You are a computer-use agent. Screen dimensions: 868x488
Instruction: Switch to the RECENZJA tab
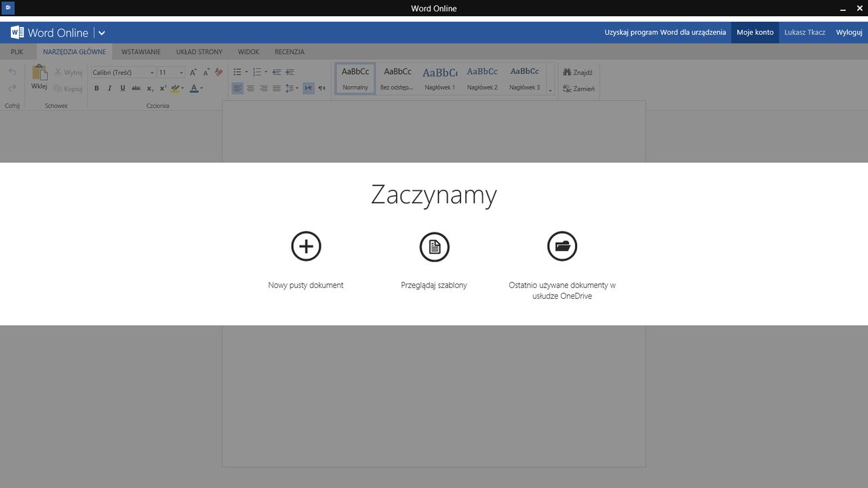click(x=290, y=52)
